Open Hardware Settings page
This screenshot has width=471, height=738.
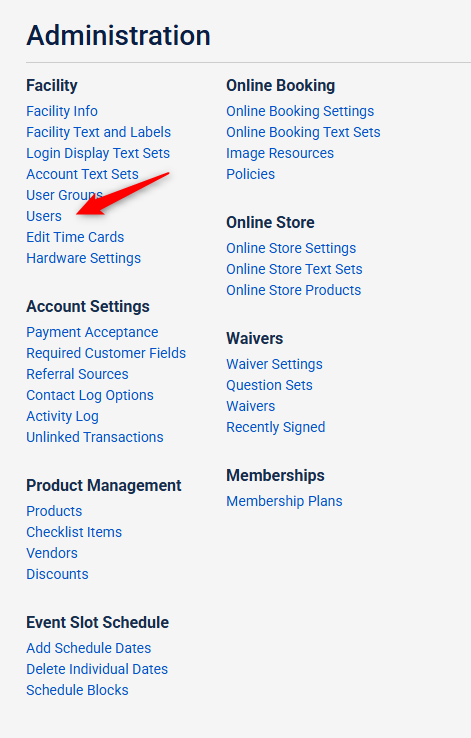[83, 258]
